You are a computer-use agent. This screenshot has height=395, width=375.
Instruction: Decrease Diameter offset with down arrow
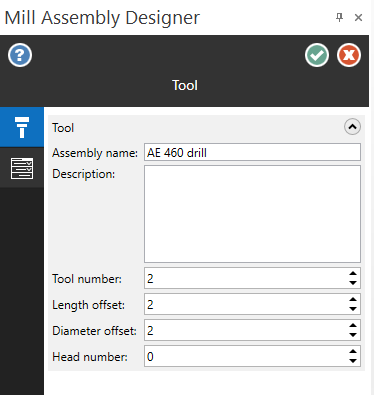point(353,335)
